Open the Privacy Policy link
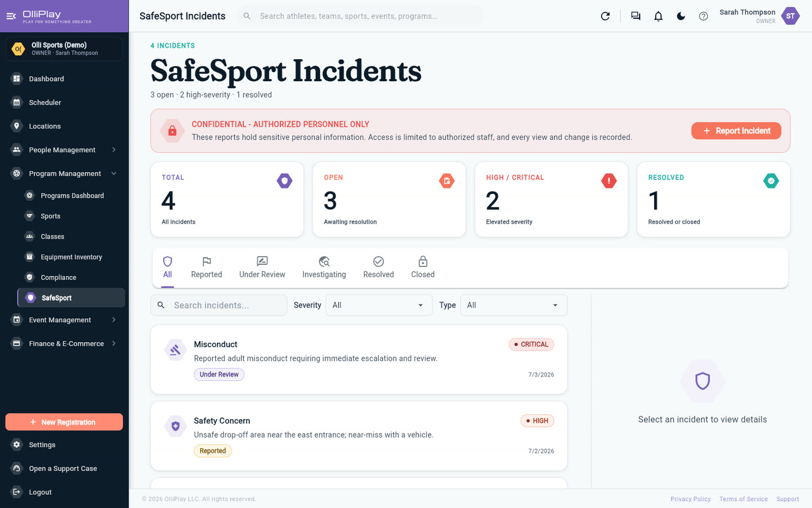This screenshot has height=508, width=812. click(x=690, y=499)
